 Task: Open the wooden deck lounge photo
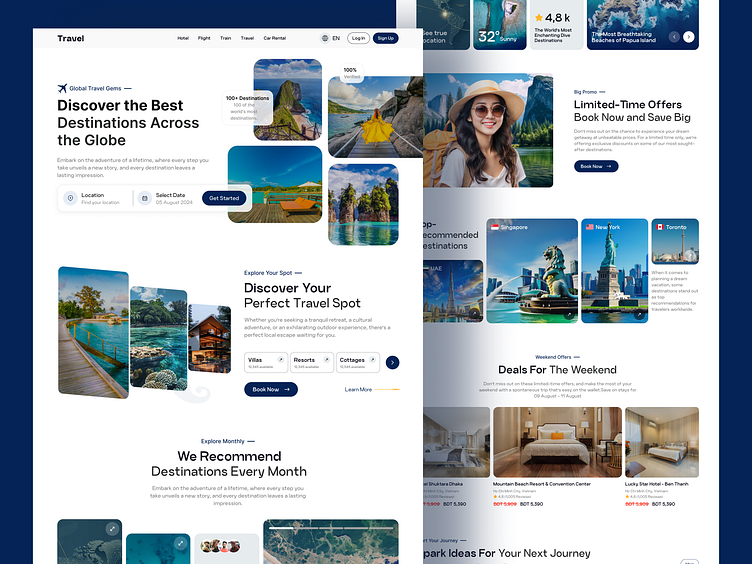275,185
